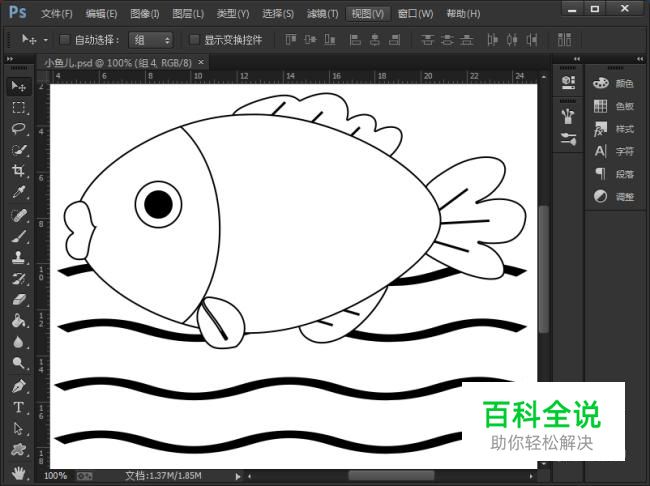Enable the 自动选择 checkbox
The image size is (650, 486).
(65, 40)
